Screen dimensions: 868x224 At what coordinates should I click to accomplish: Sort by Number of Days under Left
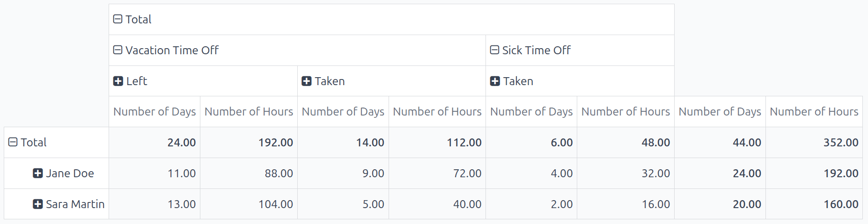[x=154, y=112]
